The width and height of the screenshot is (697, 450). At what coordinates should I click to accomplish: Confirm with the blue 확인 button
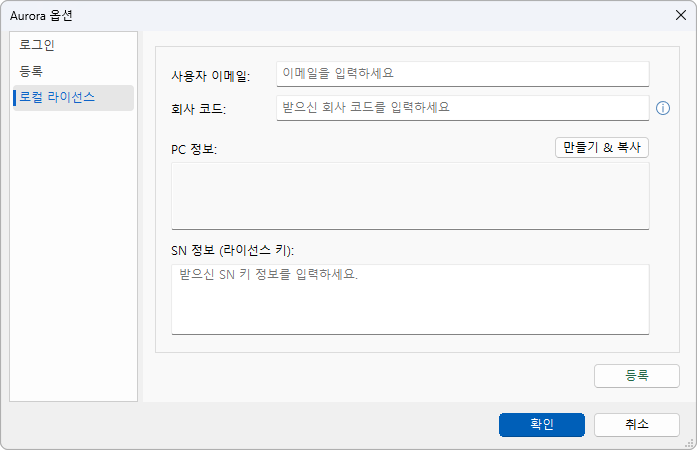click(x=541, y=425)
